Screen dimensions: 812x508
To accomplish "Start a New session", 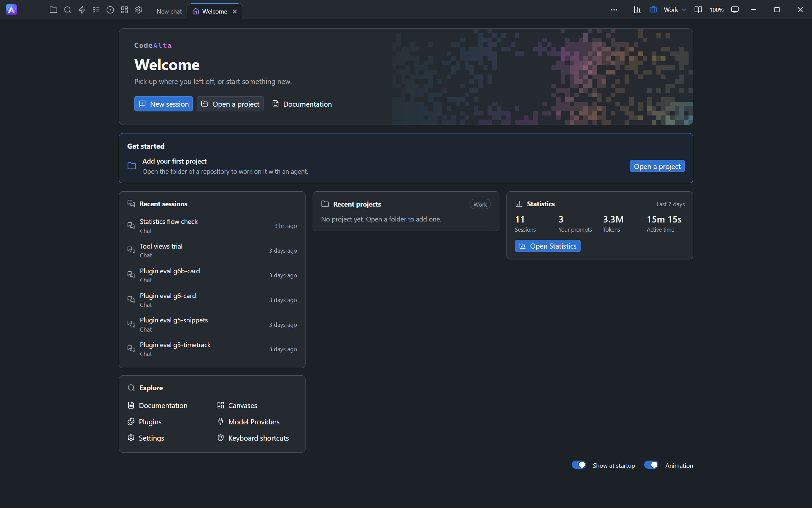I will 163,104.
